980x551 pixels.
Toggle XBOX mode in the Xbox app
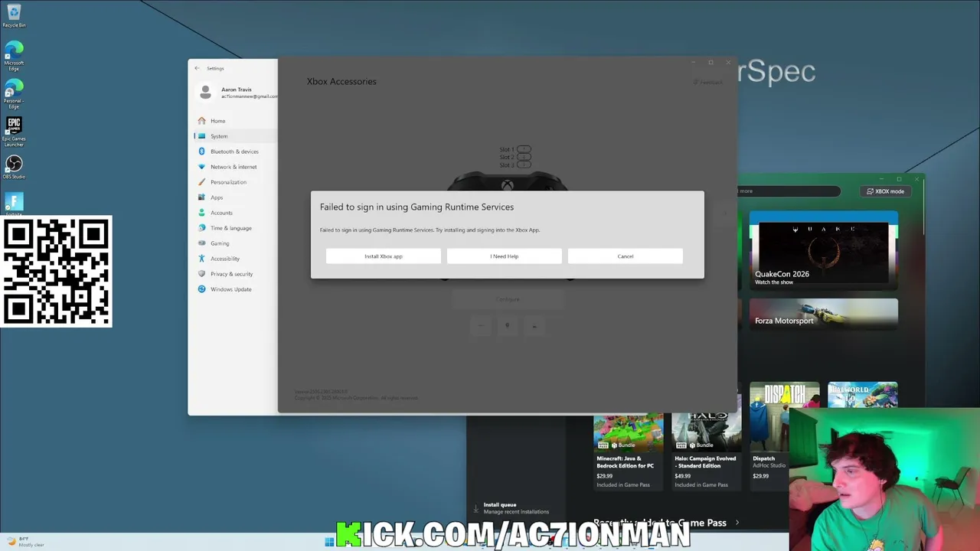tap(886, 191)
